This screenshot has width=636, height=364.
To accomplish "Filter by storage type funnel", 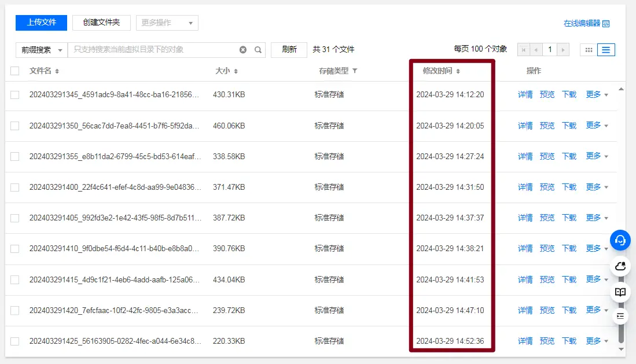I will [x=355, y=71].
